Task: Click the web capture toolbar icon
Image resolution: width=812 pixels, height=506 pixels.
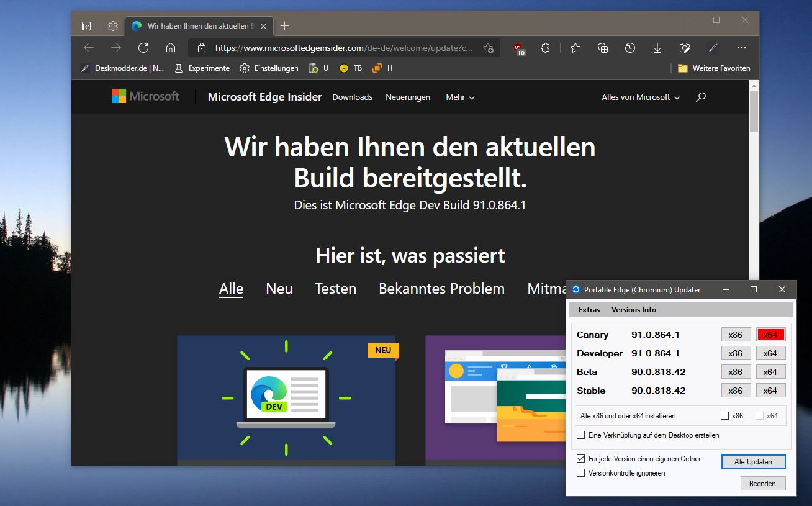Action: click(685, 48)
